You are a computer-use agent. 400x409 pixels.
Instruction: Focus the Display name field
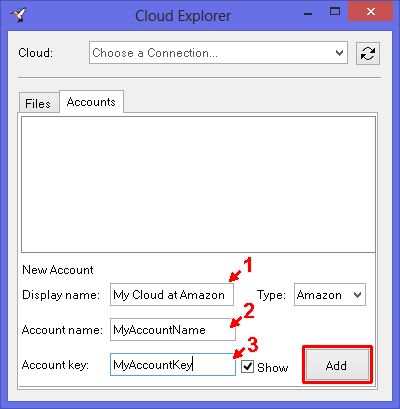point(172,295)
